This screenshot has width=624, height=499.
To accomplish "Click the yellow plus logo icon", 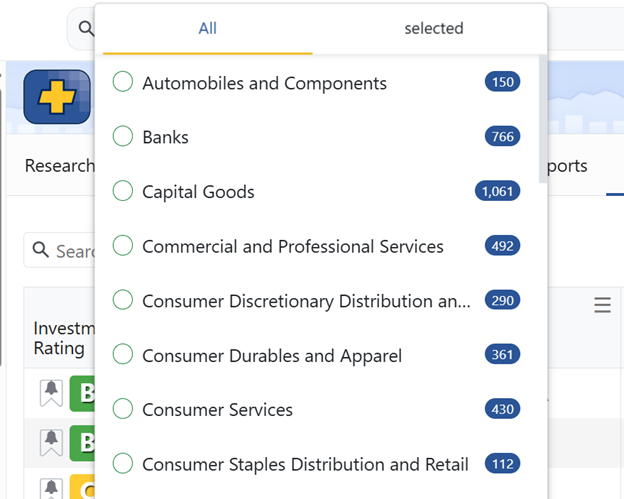I will point(57,97).
